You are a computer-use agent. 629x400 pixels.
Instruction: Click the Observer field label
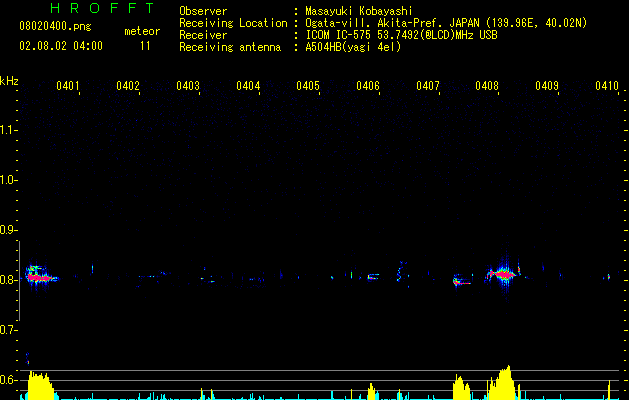point(203,11)
